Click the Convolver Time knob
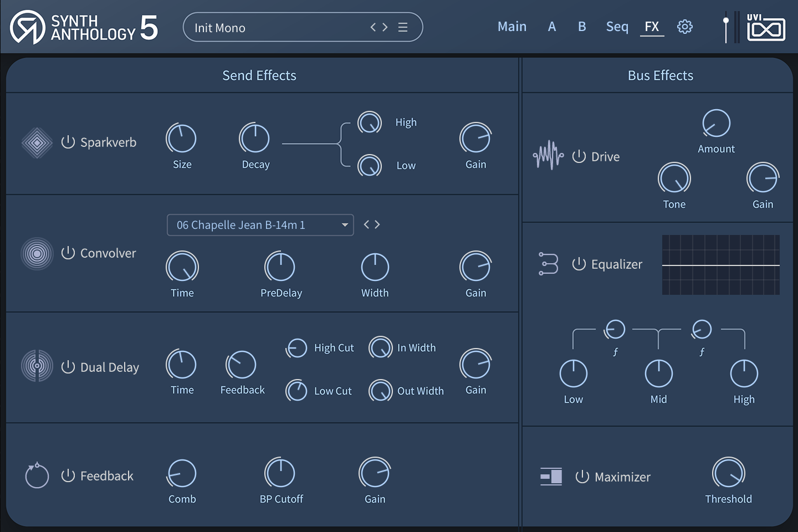The width and height of the screenshot is (798, 532). [182, 267]
